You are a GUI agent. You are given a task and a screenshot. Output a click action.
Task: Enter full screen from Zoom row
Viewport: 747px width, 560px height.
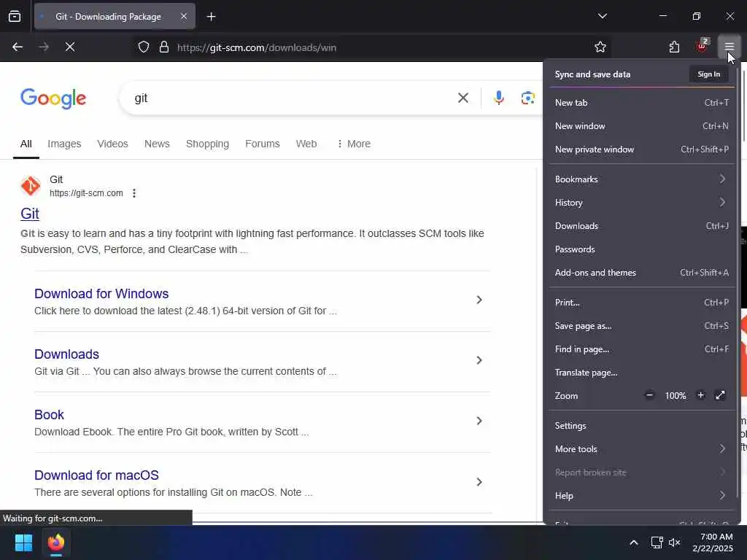coord(720,395)
